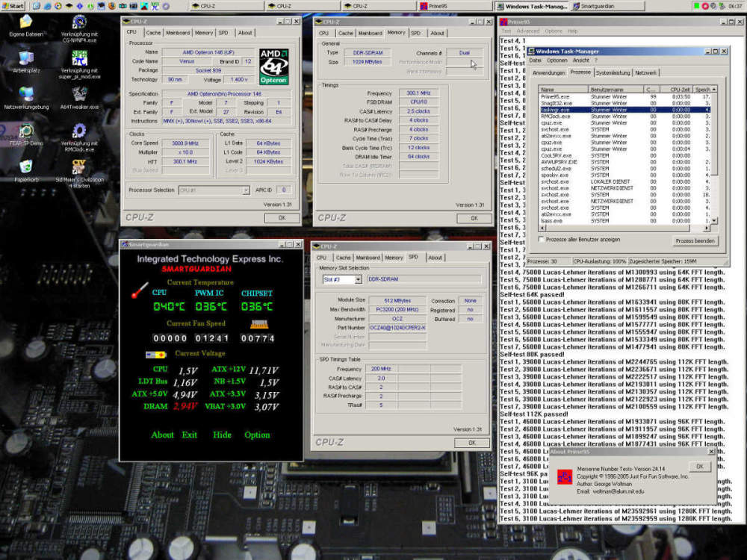The width and height of the screenshot is (747, 560).
Task: Open the About tab in the CPU-Z CPU window
Action: (x=245, y=33)
